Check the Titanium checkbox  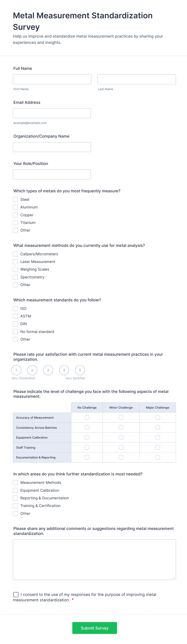click(15, 223)
